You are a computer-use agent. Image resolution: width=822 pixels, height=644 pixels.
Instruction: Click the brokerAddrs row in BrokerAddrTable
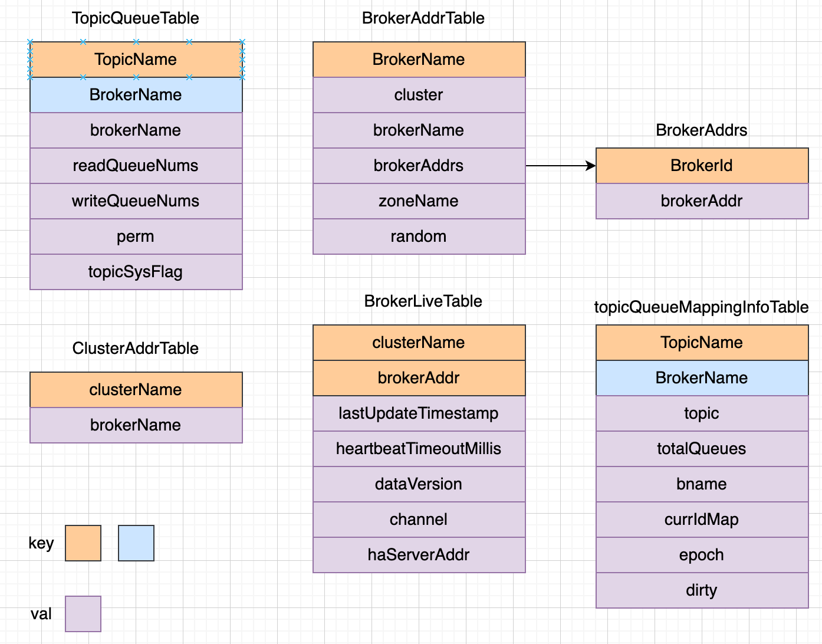[419, 166]
